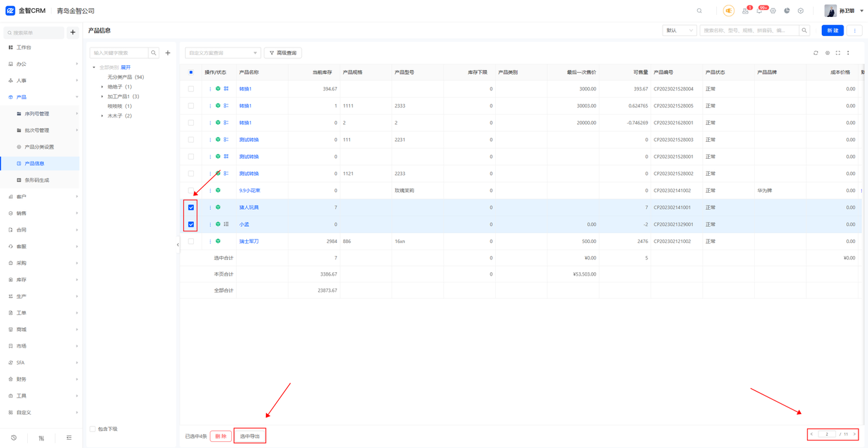Image resolution: width=868 pixels, height=448 pixels.
Task: Click the menu search field in sidebar
Action: 34,33
